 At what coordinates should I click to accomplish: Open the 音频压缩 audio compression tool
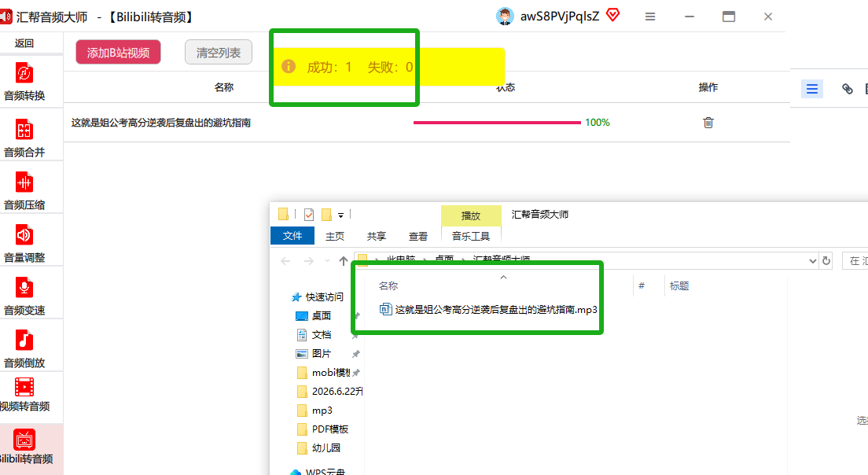tap(24, 190)
